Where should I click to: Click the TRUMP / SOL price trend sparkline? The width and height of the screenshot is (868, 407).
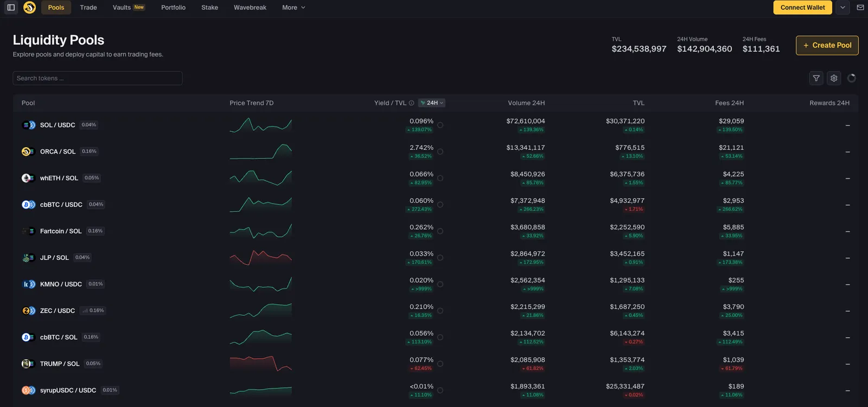pyautogui.click(x=260, y=364)
